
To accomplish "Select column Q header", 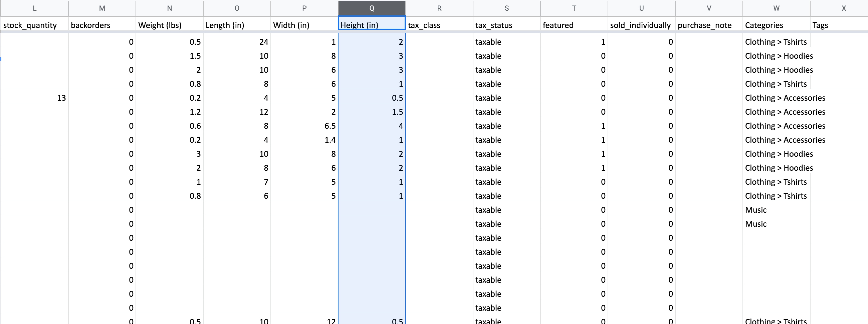I will click(372, 8).
